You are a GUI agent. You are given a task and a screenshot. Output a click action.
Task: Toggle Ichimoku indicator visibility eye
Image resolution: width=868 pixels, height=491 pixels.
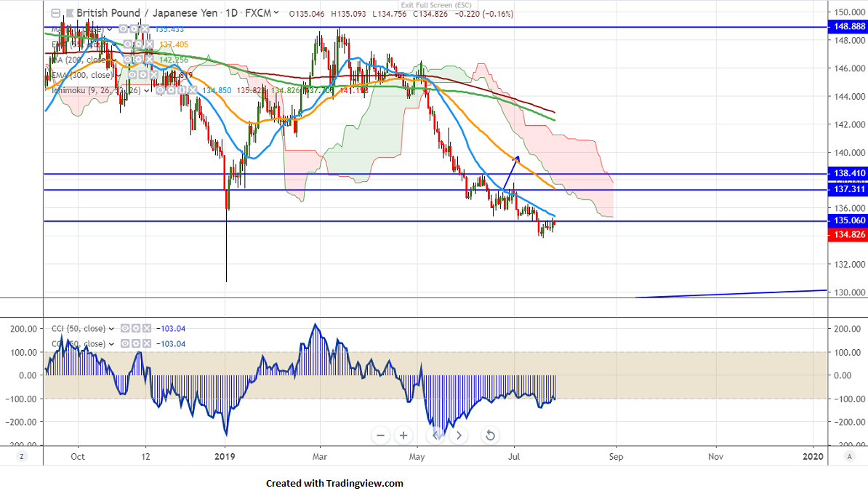tap(160, 90)
